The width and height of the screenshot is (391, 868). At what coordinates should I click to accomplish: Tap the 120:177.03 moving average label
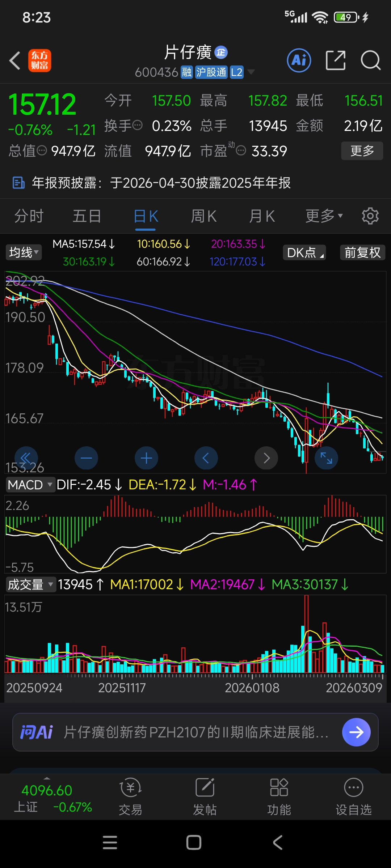coord(237,261)
